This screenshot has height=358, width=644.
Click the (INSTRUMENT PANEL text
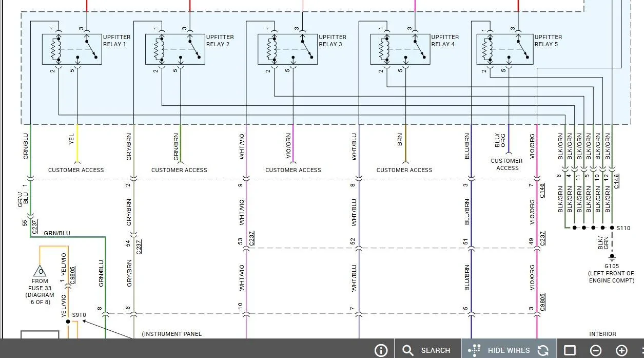[172, 334]
